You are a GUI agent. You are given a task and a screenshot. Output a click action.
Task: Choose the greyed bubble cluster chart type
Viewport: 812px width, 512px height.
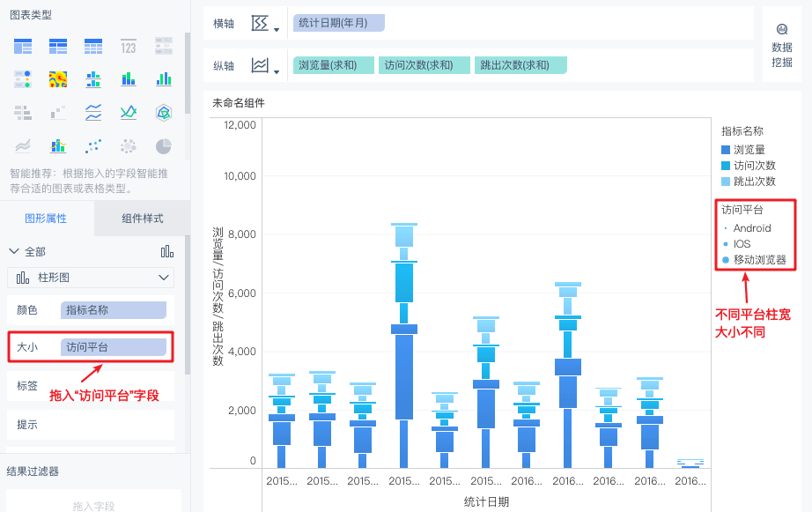point(129,146)
